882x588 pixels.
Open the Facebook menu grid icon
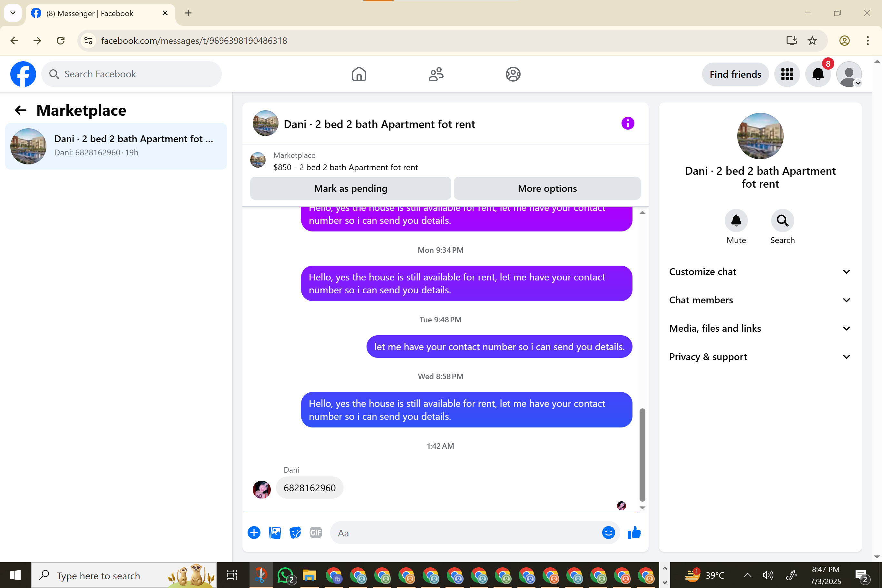click(x=787, y=74)
